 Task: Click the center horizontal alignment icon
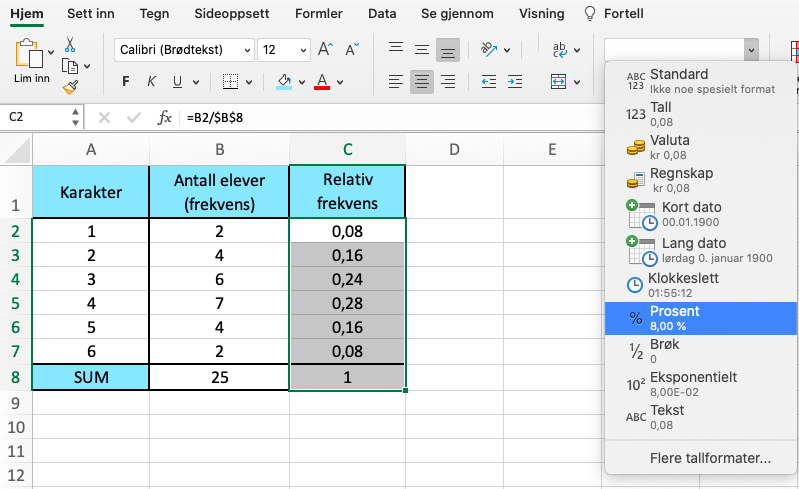[x=422, y=82]
